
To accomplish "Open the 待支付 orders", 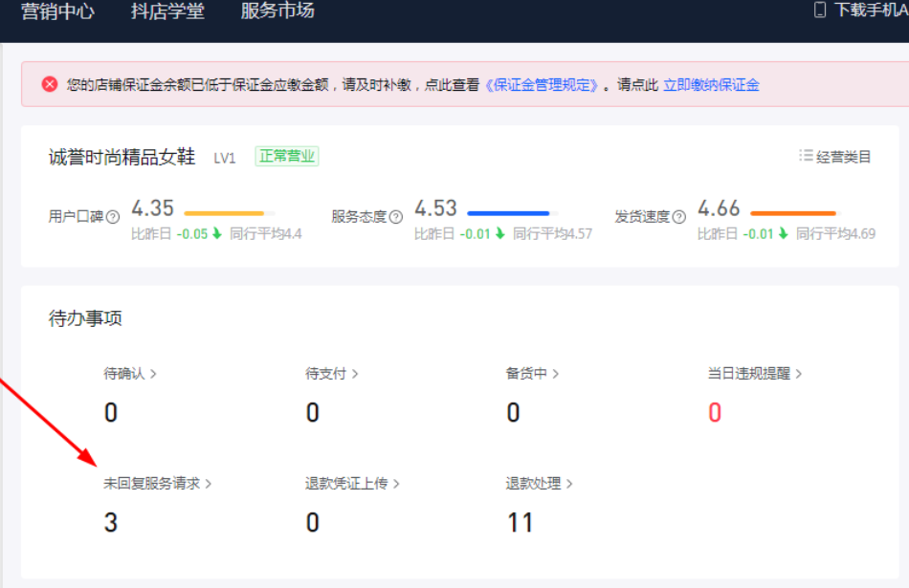I will pos(332,374).
